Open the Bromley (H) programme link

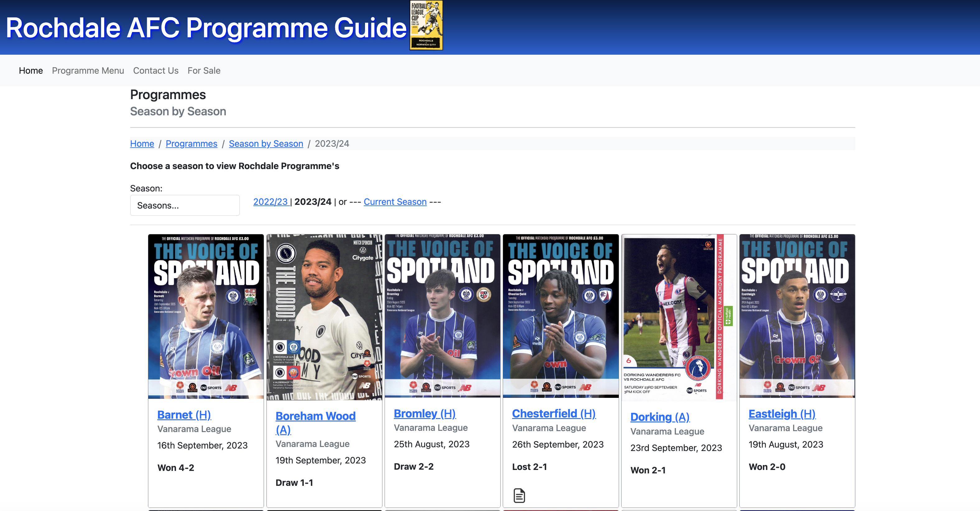pyautogui.click(x=425, y=413)
